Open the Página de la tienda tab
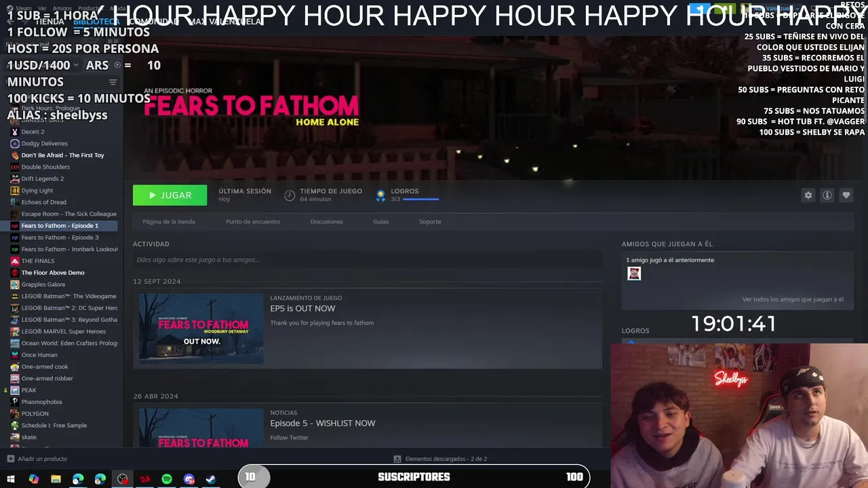868x488 pixels. pyautogui.click(x=169, y=222)
